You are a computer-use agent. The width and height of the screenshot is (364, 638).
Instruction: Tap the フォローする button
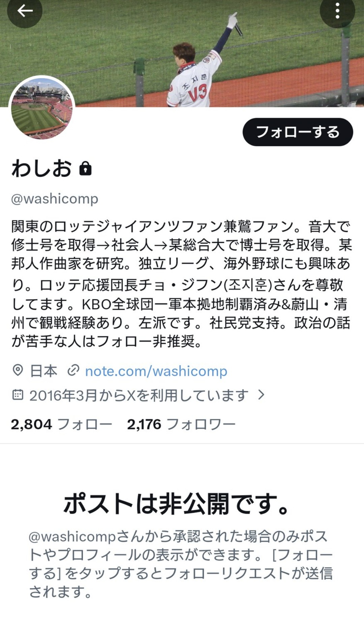pyautogui.click(x=298, y=132)
